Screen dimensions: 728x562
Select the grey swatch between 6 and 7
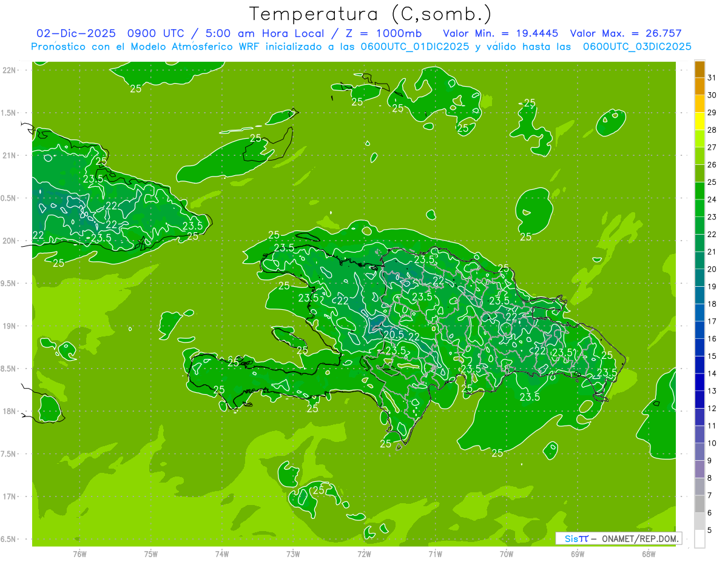click(x=699, y=504)
